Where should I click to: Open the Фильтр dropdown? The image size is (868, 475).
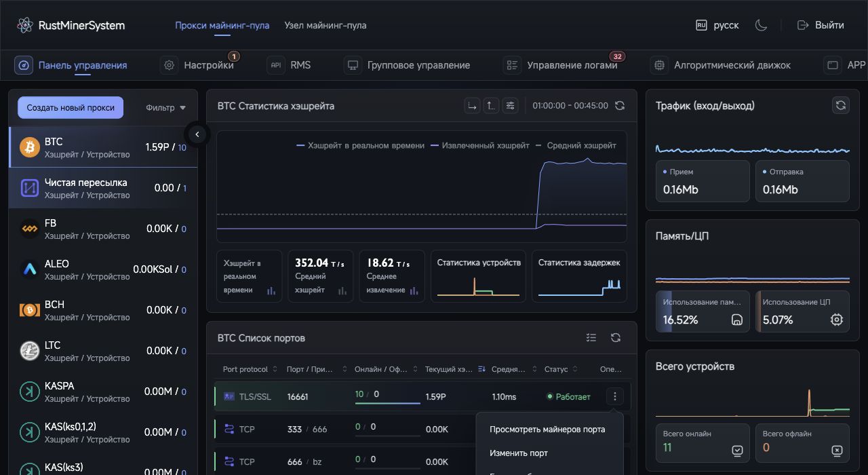click(166, 107)
